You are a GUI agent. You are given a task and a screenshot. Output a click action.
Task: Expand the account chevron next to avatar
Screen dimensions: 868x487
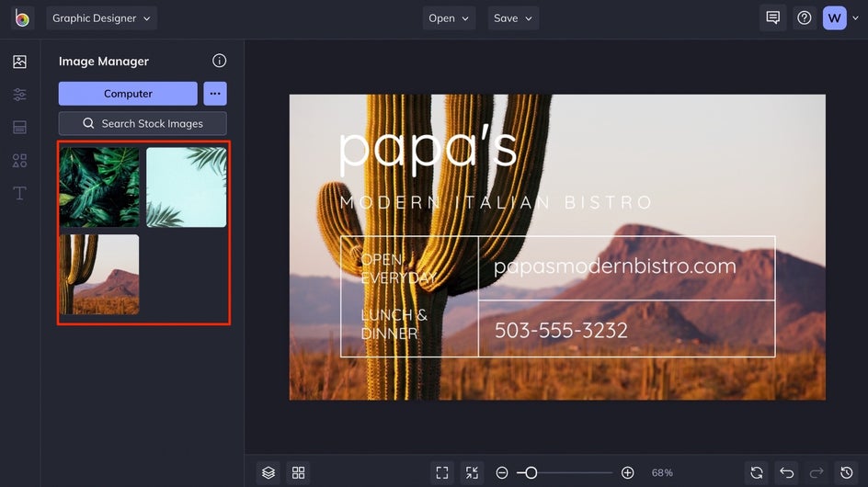click(x=855, y=18)
